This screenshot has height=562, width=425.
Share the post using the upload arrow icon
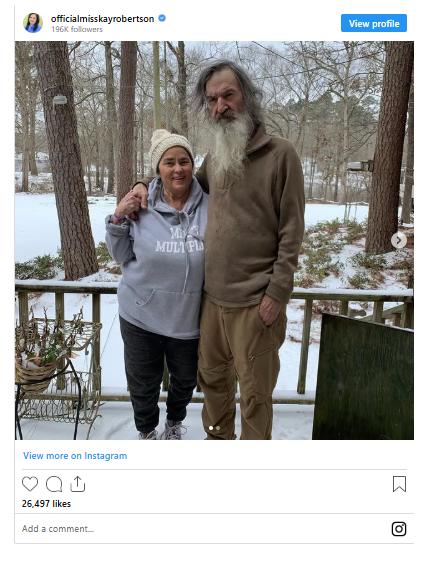[x=77, y=484]
